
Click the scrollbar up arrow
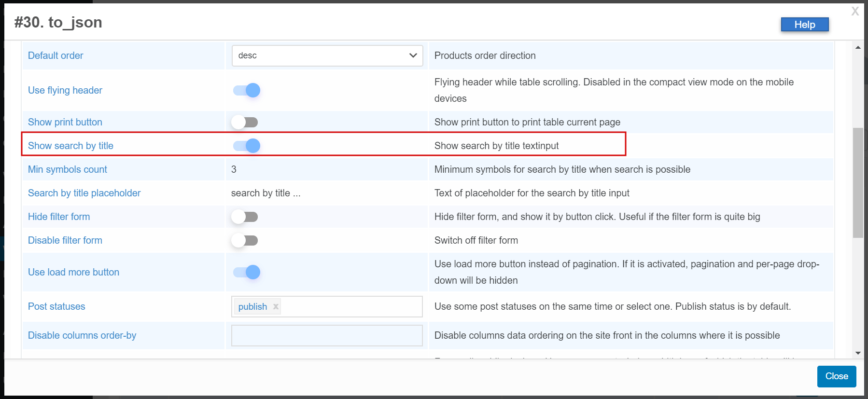tap(858, 47)
